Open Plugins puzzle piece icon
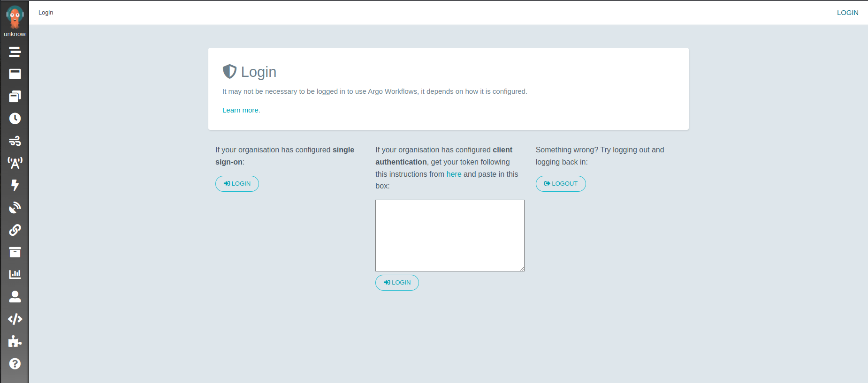 (15, 341)
